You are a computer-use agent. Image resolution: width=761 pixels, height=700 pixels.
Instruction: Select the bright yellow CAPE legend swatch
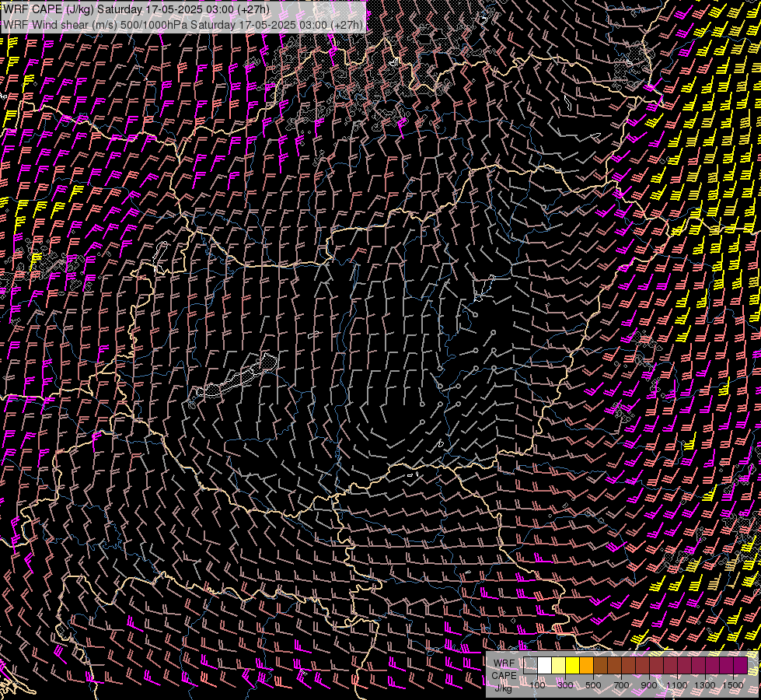pyautogui.click(x=573, y=665)
